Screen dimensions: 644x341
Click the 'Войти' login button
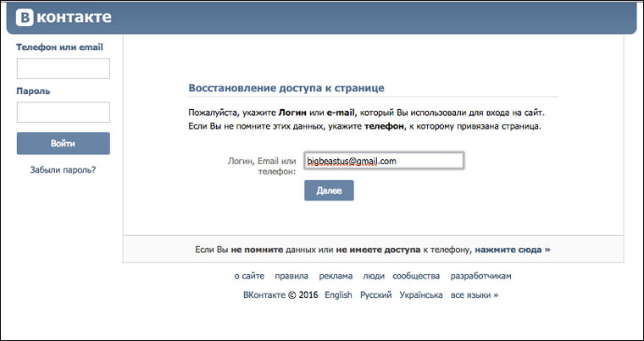click(x=64, y=144)
